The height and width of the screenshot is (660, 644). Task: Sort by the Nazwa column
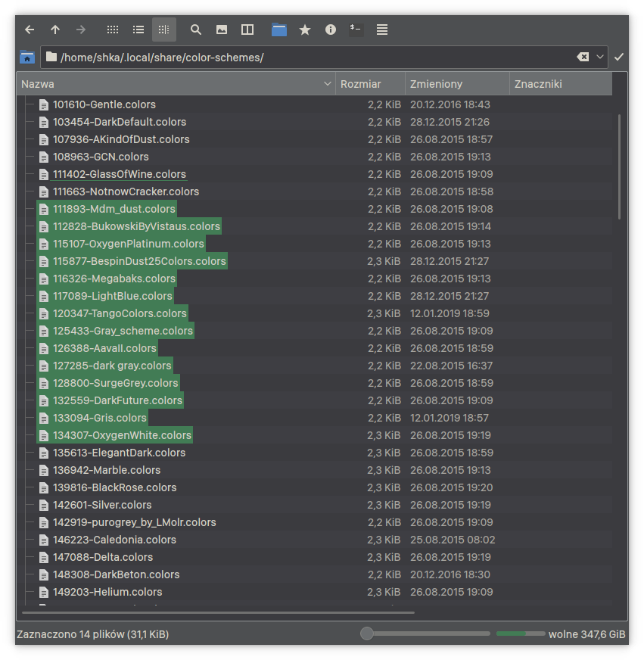(176, 84)
